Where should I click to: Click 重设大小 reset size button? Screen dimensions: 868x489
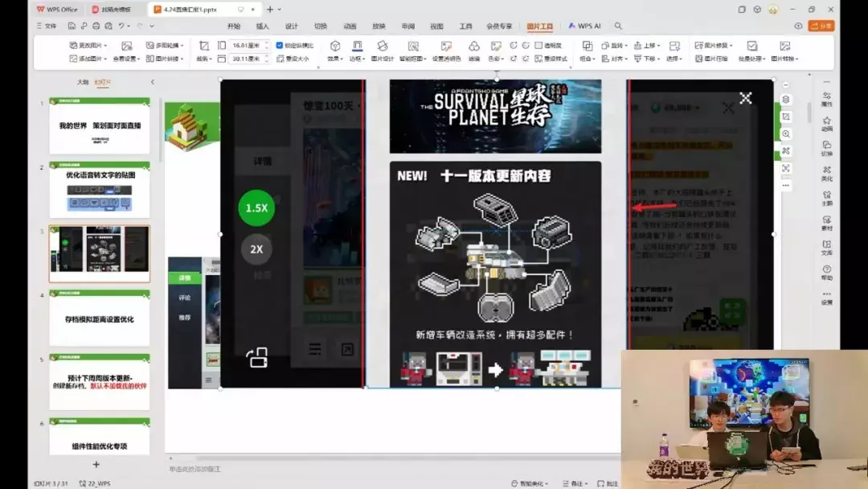tap(293, 59)
